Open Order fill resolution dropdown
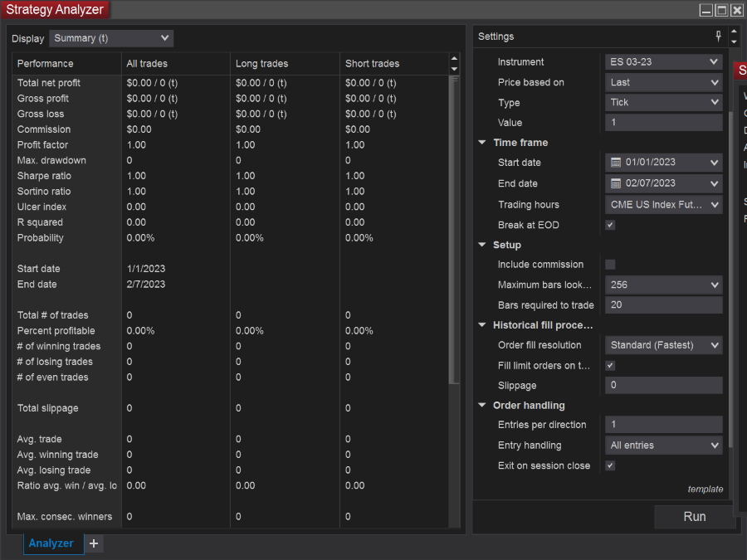 [x=664, y=345]
